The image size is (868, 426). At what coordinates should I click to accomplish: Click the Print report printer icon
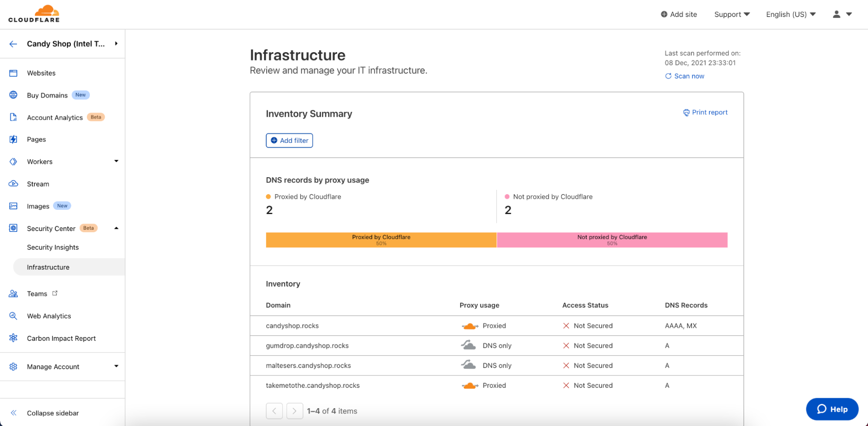point(686,112)
